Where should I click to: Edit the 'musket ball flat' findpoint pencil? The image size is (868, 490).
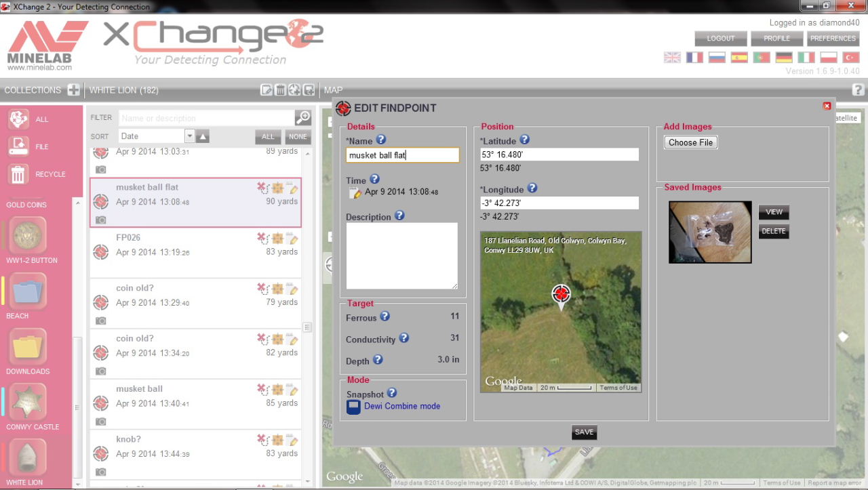[292, 188]
